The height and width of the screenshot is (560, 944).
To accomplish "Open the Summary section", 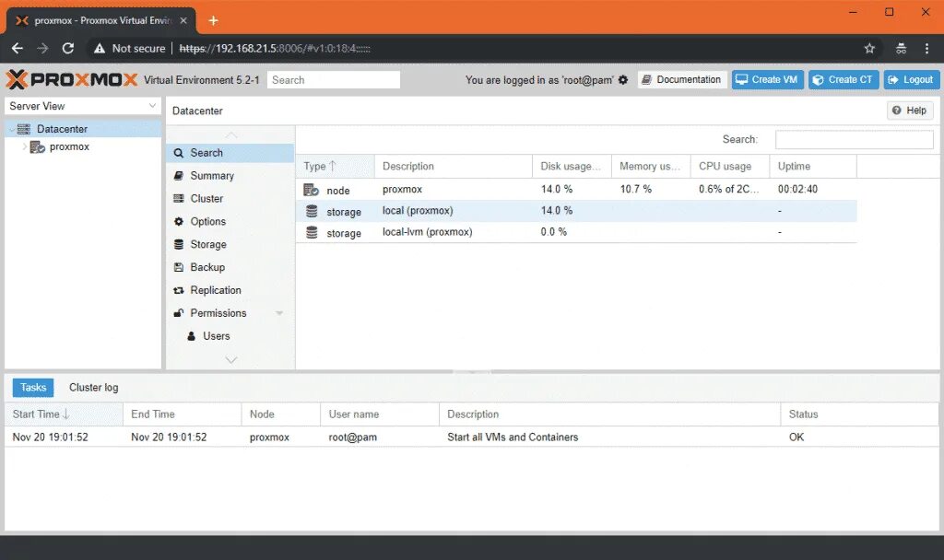I will click(x=230, y=176).
